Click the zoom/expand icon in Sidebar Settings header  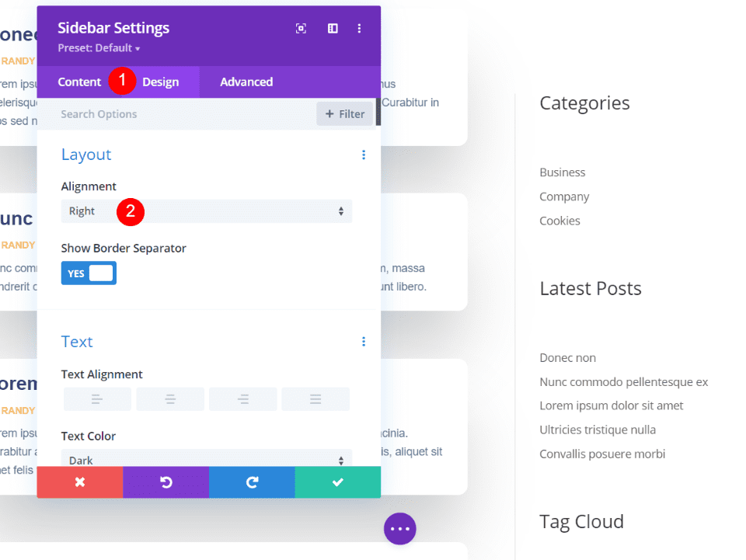[x=301, y=28]
